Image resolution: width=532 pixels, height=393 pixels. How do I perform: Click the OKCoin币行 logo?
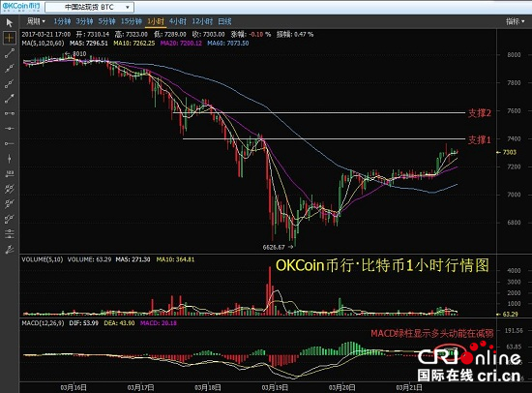pos(21,7)
